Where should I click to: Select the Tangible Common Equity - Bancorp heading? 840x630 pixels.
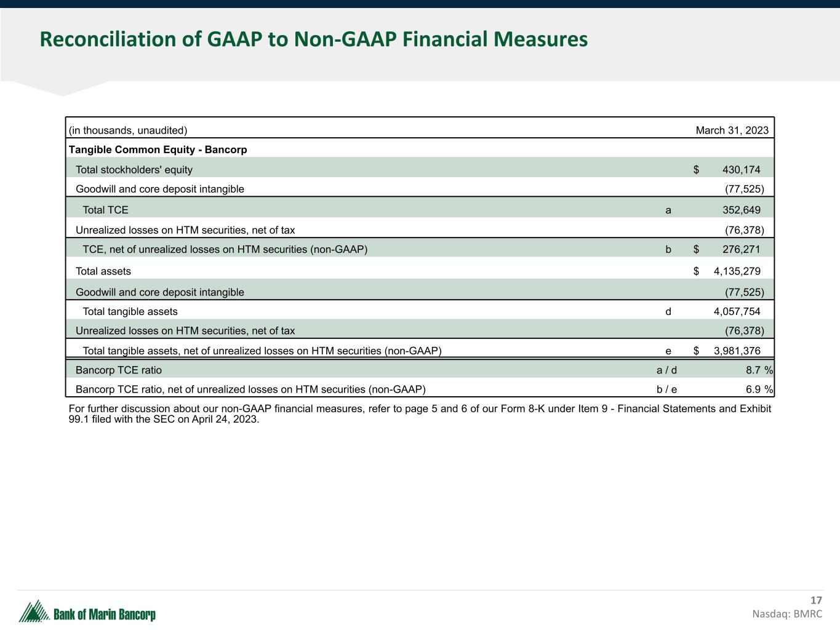coord(158,150)
